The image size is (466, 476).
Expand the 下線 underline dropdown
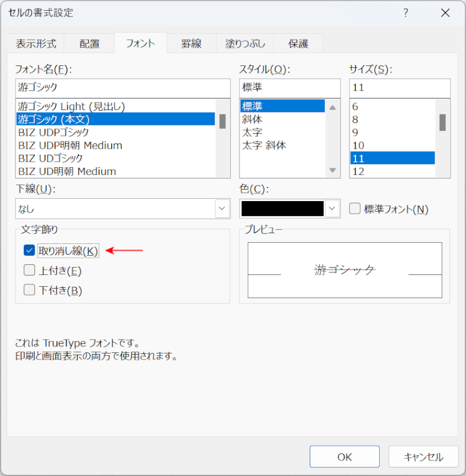[x=222, y=209]
